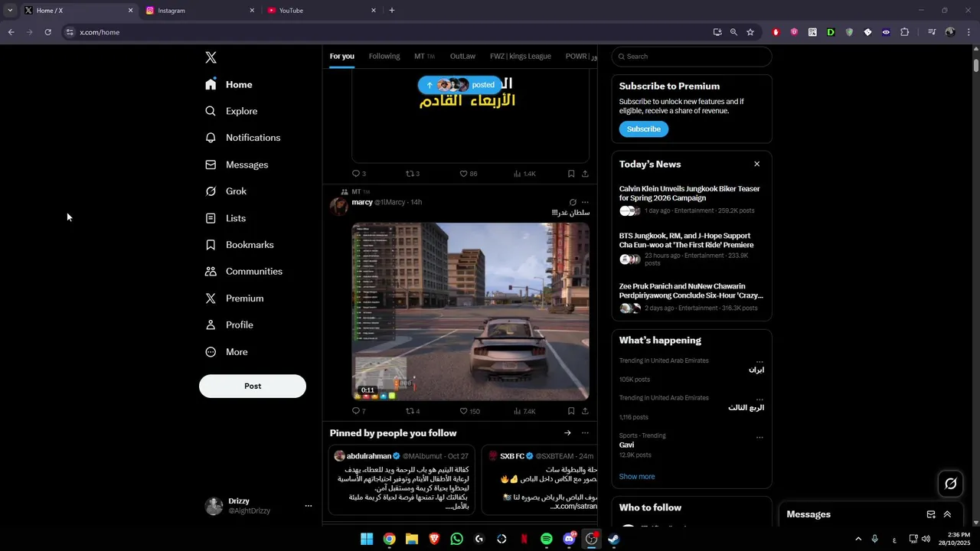
Task: Open Grok from the sidebar
Action: (226, 191)
